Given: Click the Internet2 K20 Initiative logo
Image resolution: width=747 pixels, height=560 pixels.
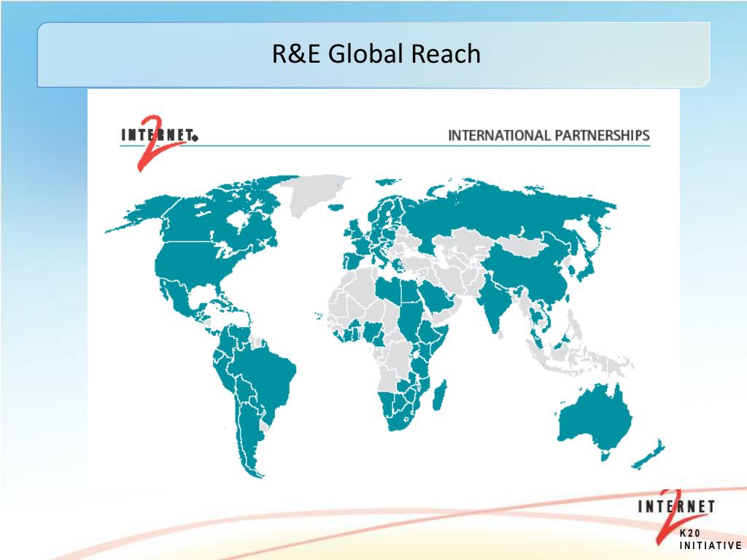Looking at the screenshot, I should (689, 519).
